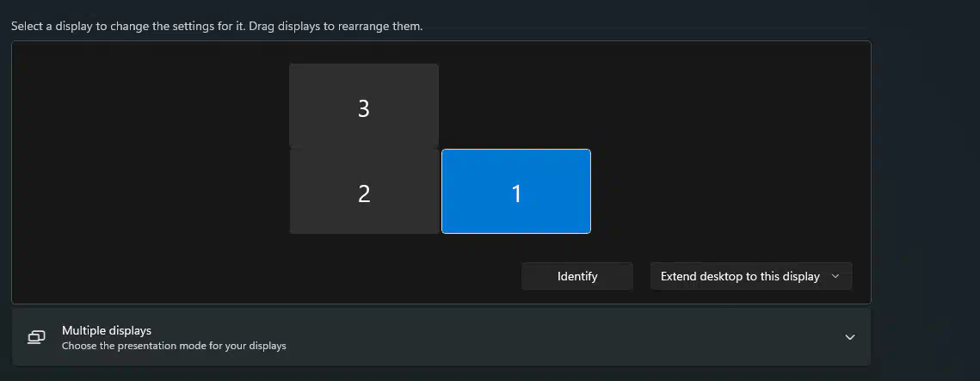Open the Extend desktop to this display dropdown
980x381 pixels.
click(750, 276)
